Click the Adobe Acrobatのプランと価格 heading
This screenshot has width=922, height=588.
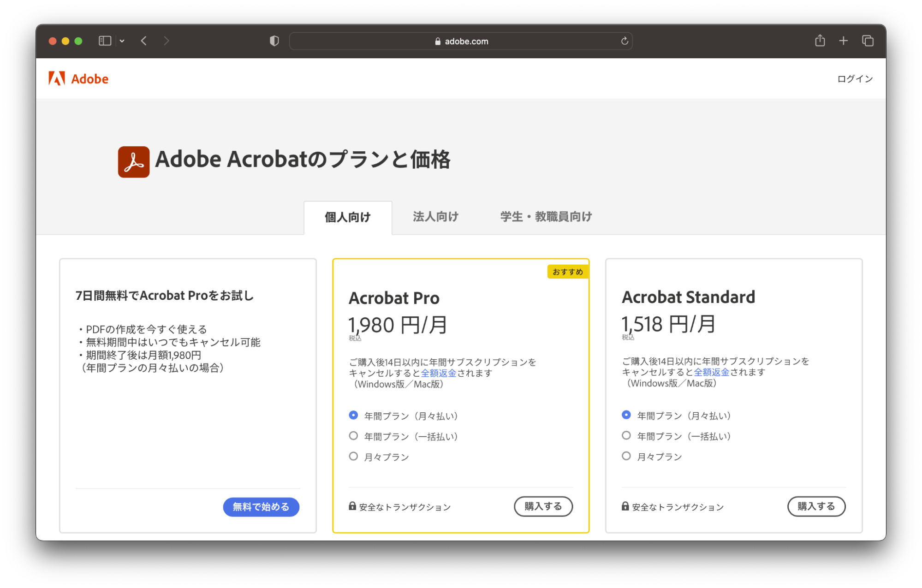click(x=303, y=160)
